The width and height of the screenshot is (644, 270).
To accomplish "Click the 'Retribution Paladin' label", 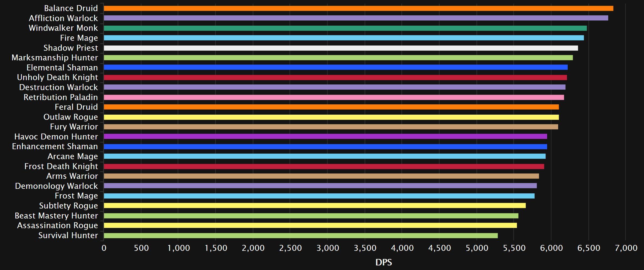I will (61, 97).
